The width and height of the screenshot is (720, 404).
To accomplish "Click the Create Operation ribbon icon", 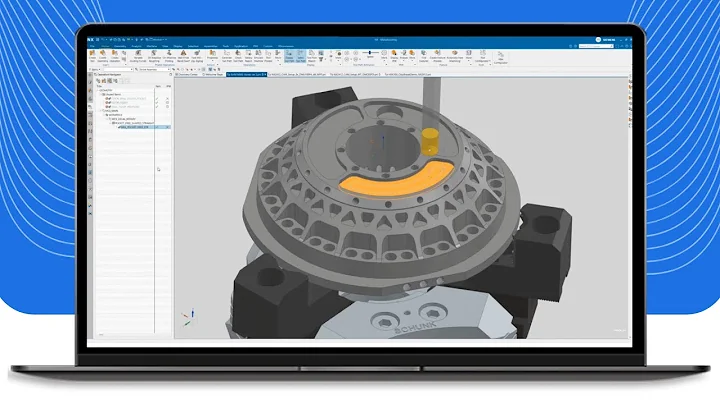I will click(x=114, y=56).
